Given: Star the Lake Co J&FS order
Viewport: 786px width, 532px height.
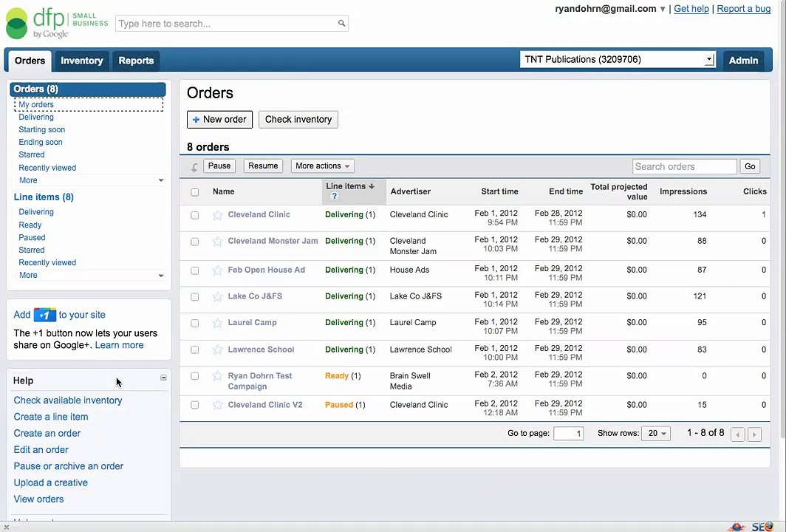Looking at the screenshot, I should pyautogui.click(x=217, y=297).
